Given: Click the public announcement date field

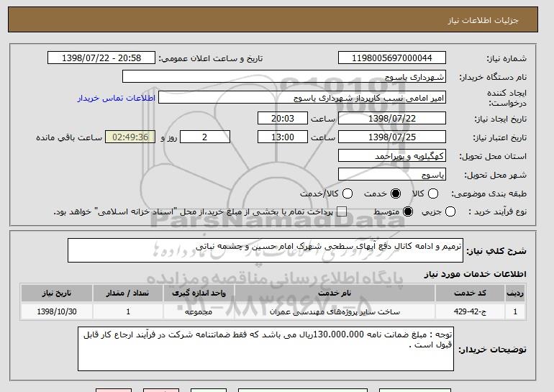Looking at the screenshot, I should tap(101, 58).
